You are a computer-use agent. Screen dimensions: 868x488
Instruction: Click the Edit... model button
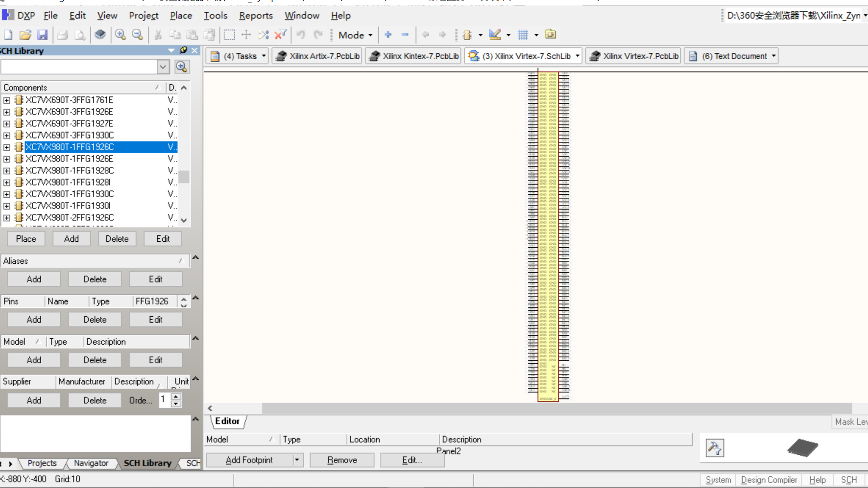[412, 460]
